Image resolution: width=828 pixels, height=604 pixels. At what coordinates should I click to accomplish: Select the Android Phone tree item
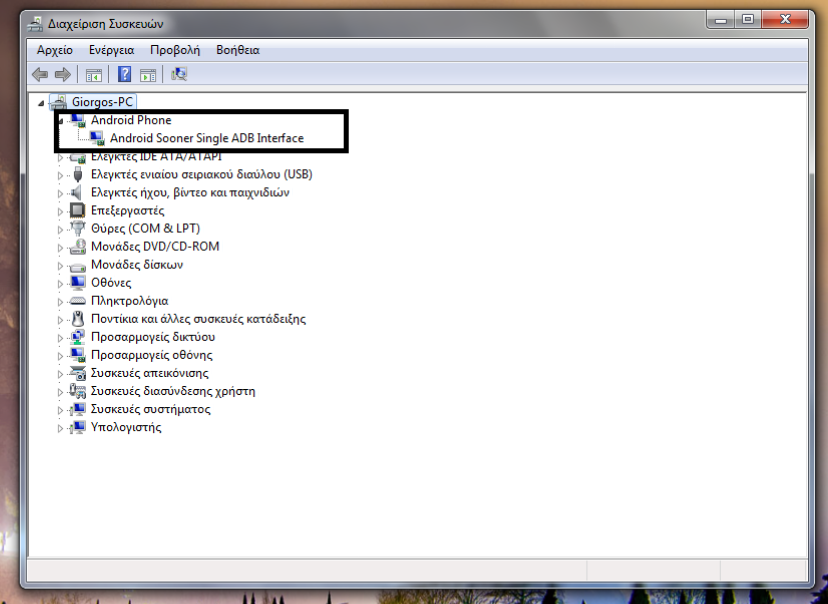point(131,120)
